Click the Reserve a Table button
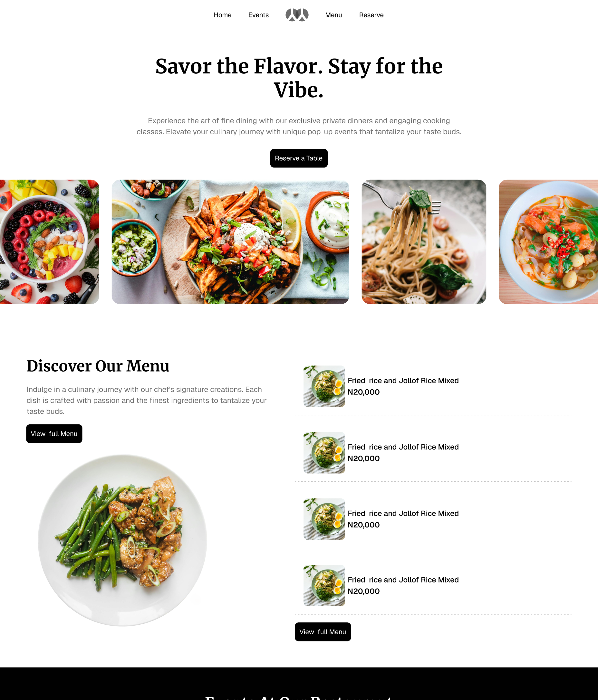 click(x=299, y=158)
